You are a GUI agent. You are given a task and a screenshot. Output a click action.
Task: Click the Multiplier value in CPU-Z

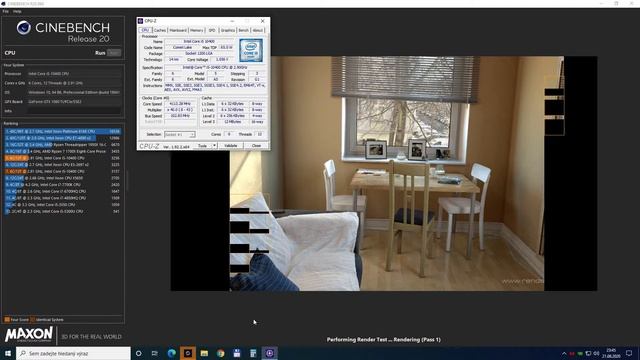coord(180,110)
